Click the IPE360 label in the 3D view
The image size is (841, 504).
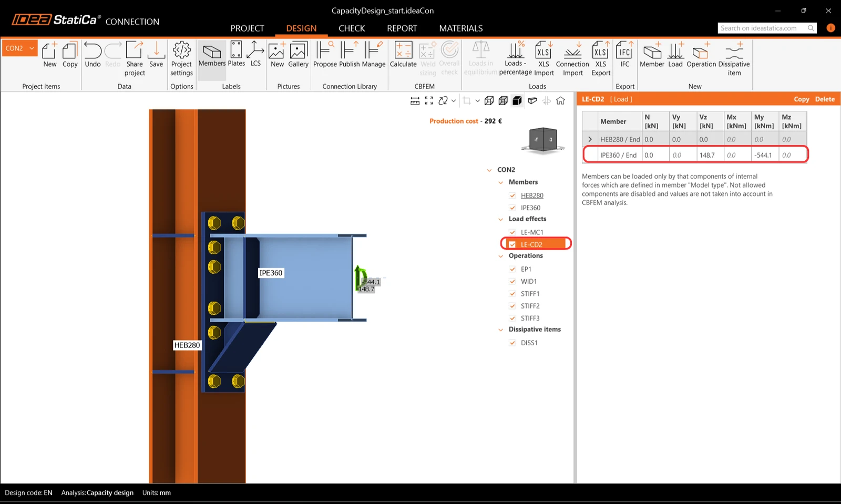[271, 273]
